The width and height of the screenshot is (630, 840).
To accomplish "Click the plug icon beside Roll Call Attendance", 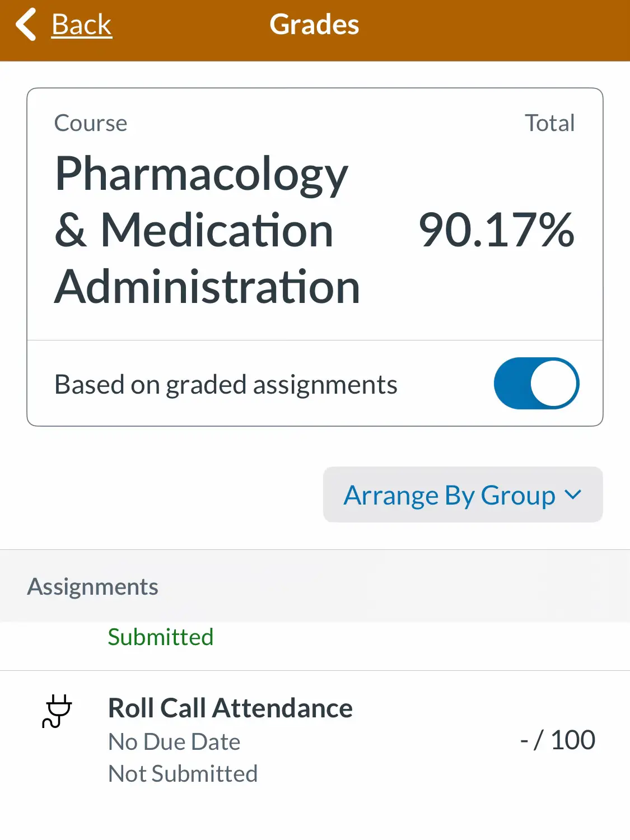I will [x=57, y=711].
